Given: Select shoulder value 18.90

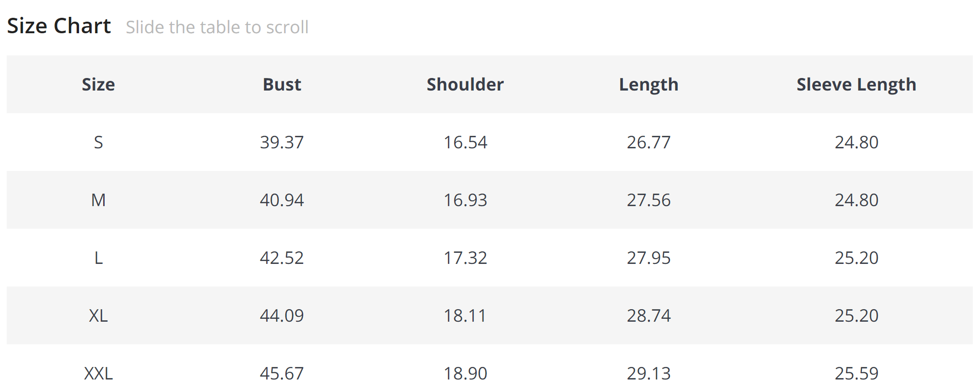Looking at the screenshot, I should [465, 373].
